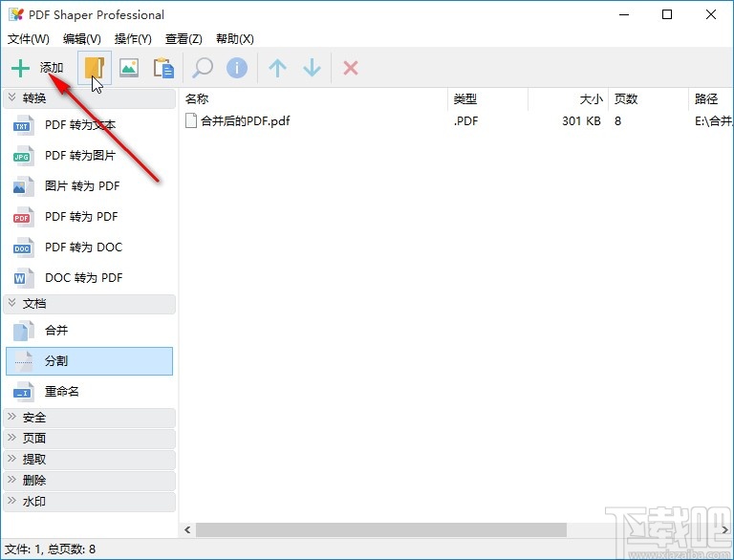Sort by 路径 column header
Screen dimensions: 734x560
(706, 98)
